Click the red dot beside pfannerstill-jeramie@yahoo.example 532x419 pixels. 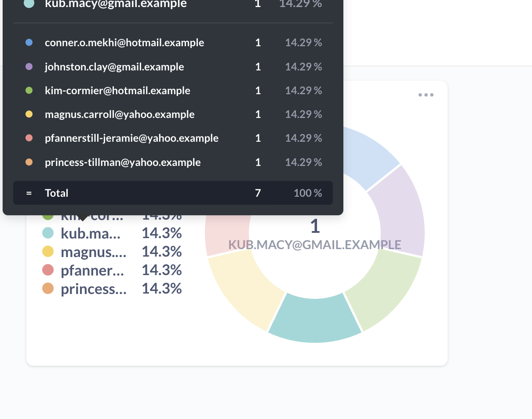pyautogui.click(x=28, y=138)
